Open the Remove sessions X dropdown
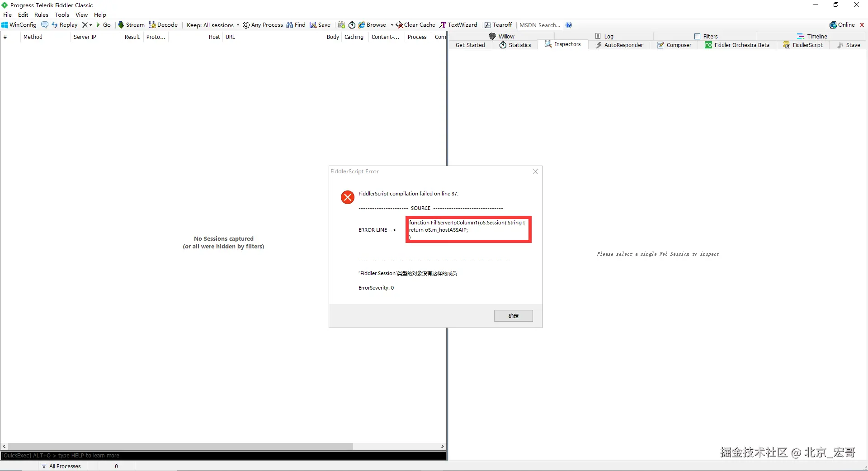This screenshot has width=868, height=471. pyautogui.click(x=87, y=25)
